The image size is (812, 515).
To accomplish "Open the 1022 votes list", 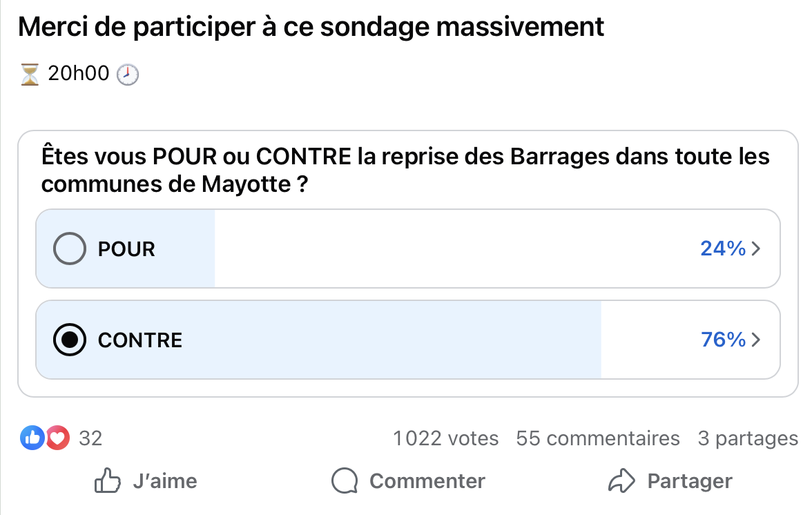I will tap(445, 438).
